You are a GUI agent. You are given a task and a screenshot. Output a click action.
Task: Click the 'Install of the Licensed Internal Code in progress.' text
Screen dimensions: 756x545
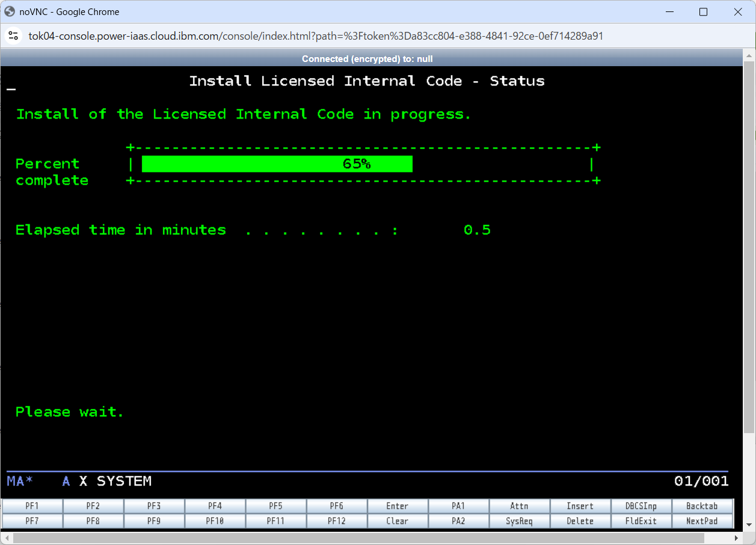pyautogui.click(x=244, y=114)
